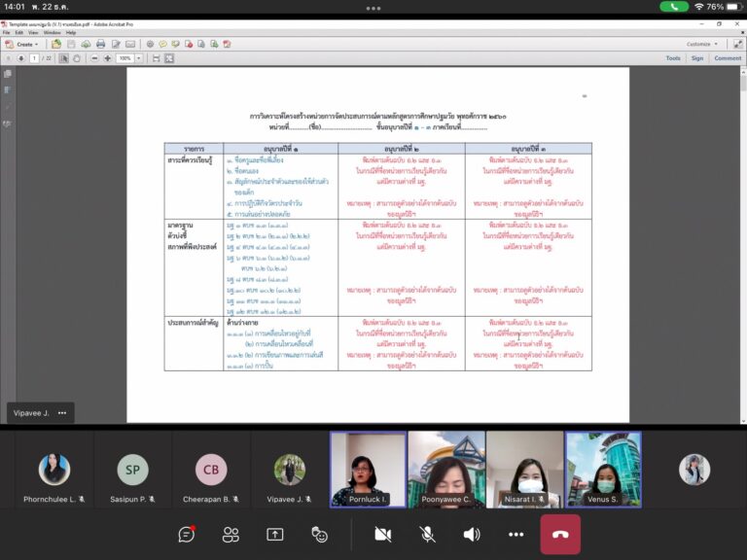Screen dimensions: 747x560
Task: Expand the Customize dropdown
Action: click(x=701, y=45)
